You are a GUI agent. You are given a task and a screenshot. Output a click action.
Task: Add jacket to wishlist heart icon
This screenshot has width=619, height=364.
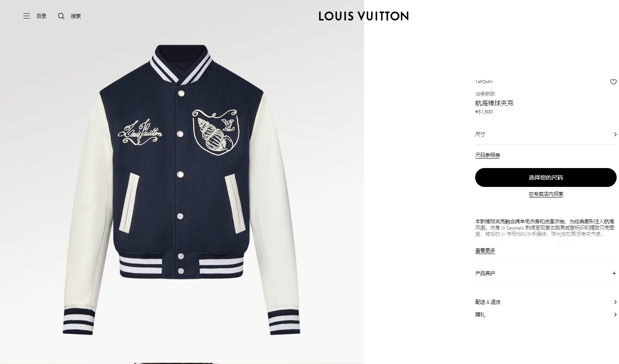[613, 82]
